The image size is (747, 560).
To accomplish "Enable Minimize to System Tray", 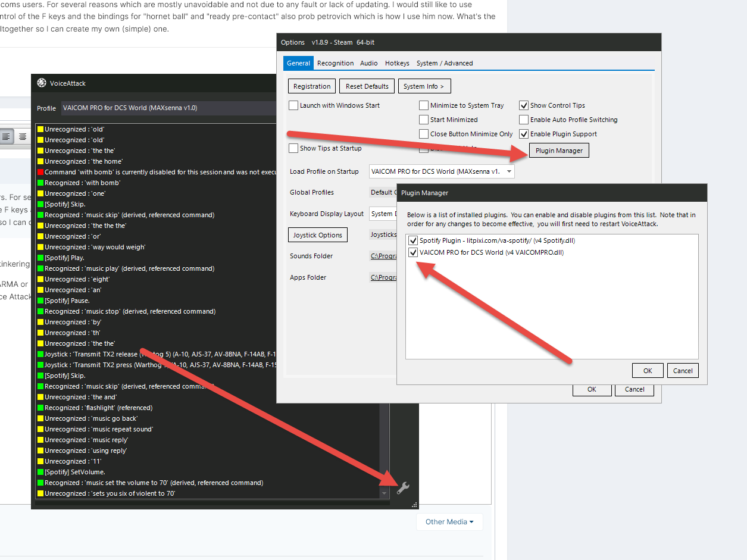I will coord(424,105).
